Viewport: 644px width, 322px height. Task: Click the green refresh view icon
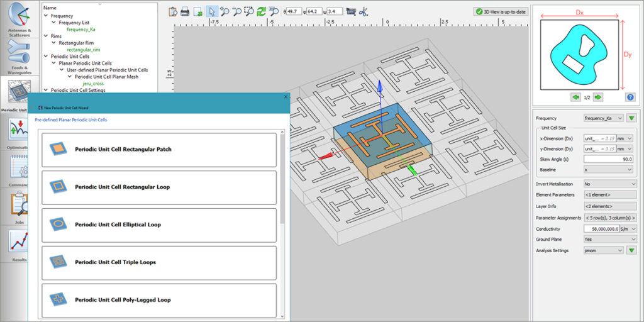[x=261, y=11]
